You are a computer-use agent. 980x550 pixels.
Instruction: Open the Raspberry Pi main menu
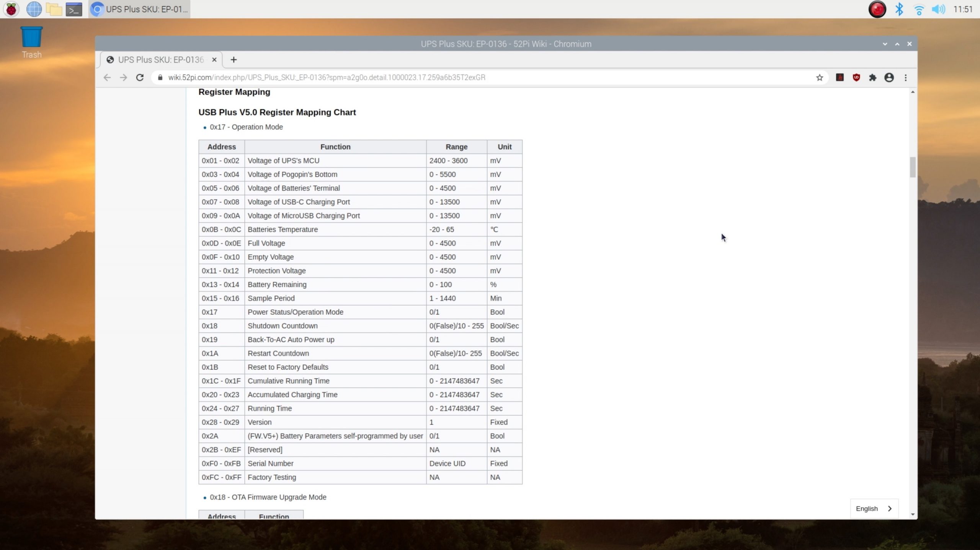click(x=11, y=9)
